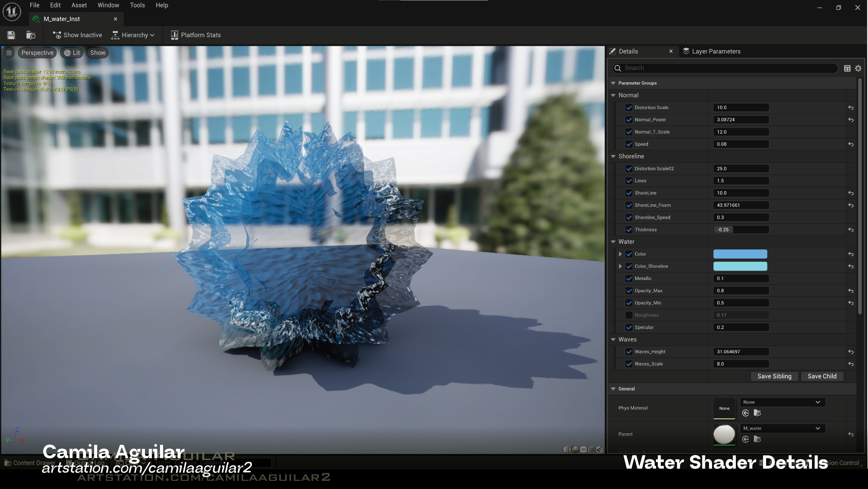
Task: Use selected asset for Phys Material
Action: (x=746, y=413)
